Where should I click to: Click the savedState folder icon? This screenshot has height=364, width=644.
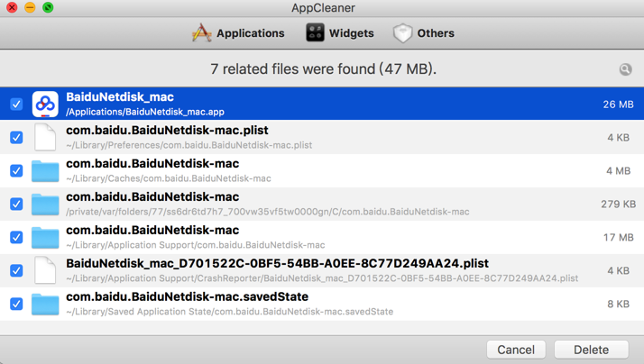pos(45,304)
